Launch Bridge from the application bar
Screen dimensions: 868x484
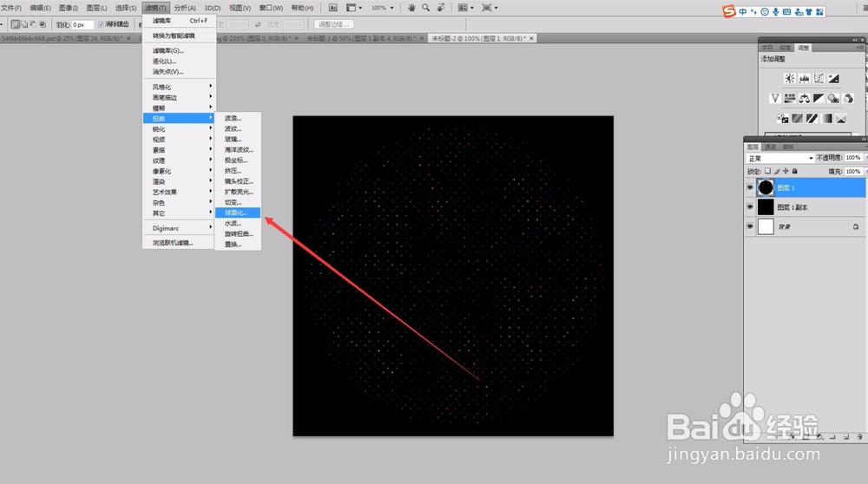(x=333, y=8)
